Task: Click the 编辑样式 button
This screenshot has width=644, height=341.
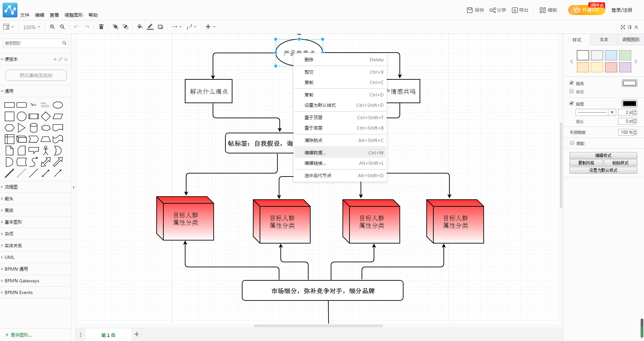Action: [x=603, y=155]
